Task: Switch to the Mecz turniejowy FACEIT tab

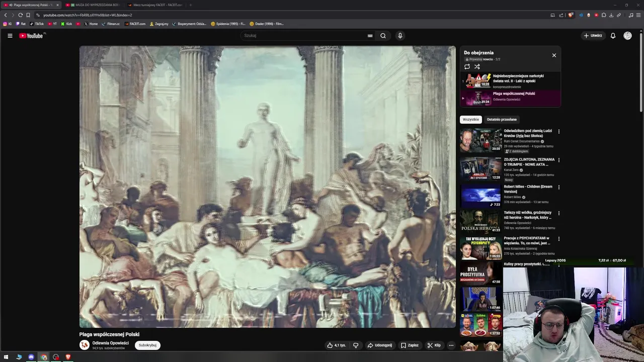Action: point(155,5)
